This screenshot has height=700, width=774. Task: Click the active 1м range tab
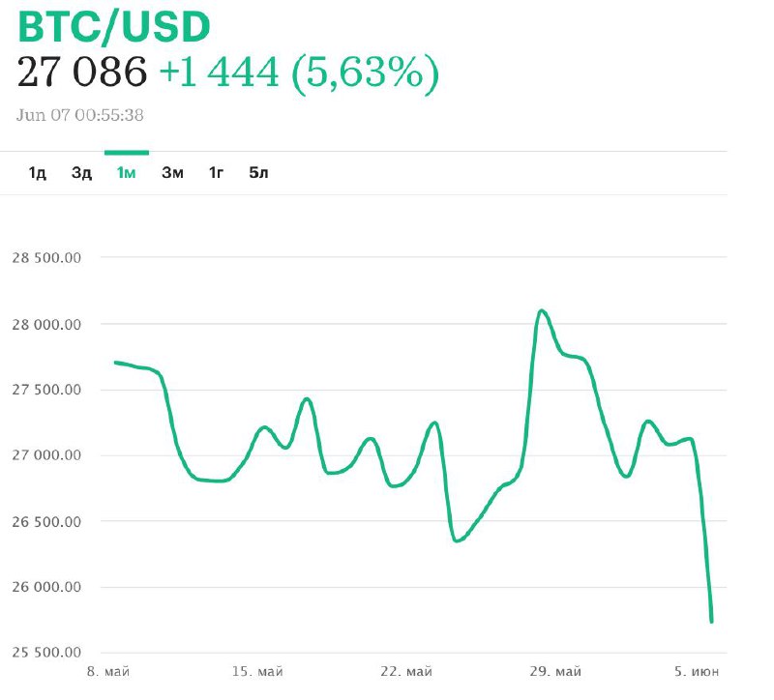coord(126,173)
